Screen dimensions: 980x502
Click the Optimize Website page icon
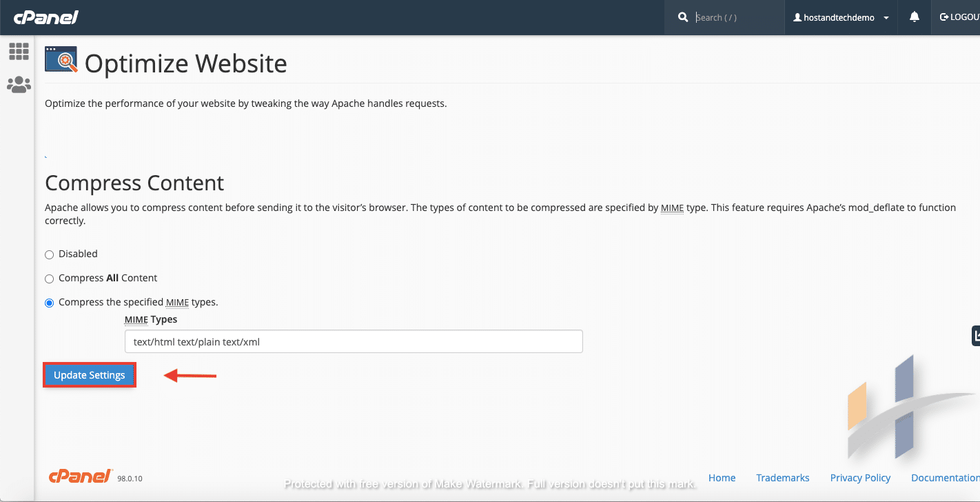[x=61, y=60]
